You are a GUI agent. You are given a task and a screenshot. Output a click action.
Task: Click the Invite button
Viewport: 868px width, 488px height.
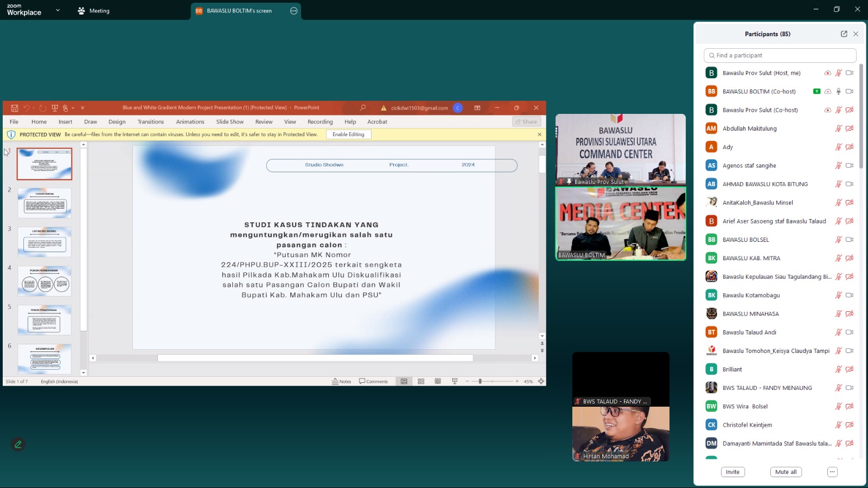click(732, 472)
